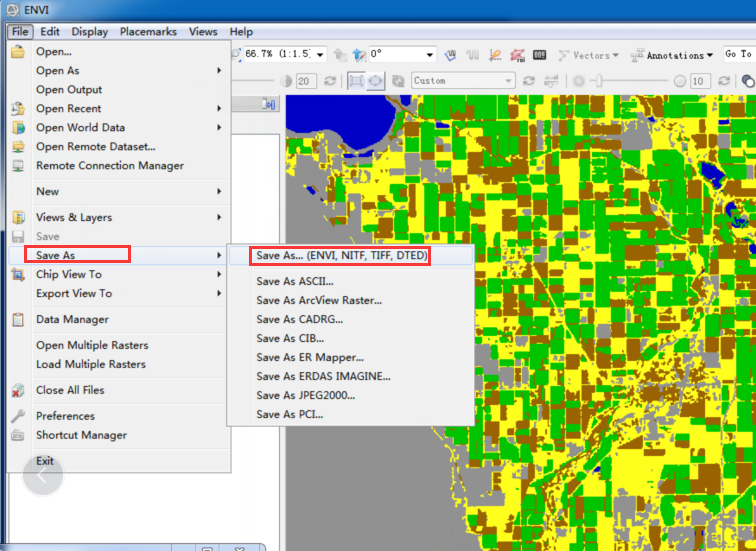Click the zoom magnifier icon left of 66.7%
The height and width of the screenshot is (551, 756).
[236, 54]
